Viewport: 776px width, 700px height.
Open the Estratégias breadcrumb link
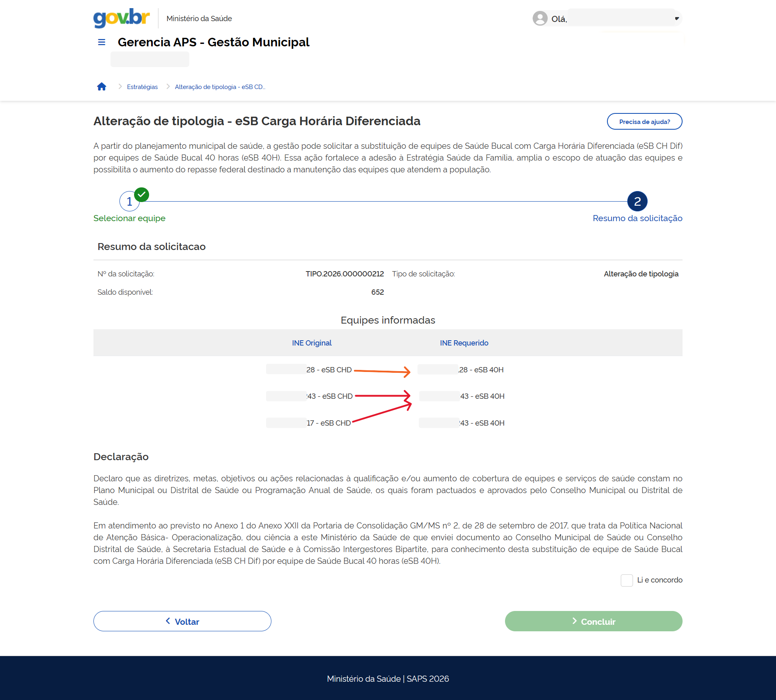[x=142, y=87]
